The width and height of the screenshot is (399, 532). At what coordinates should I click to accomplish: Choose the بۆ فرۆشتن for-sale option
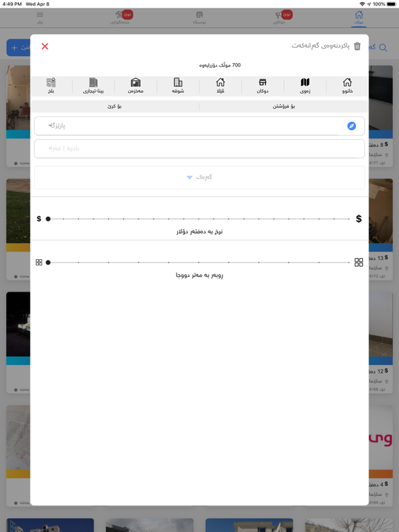pyautogui.click(x=283, y=107)
